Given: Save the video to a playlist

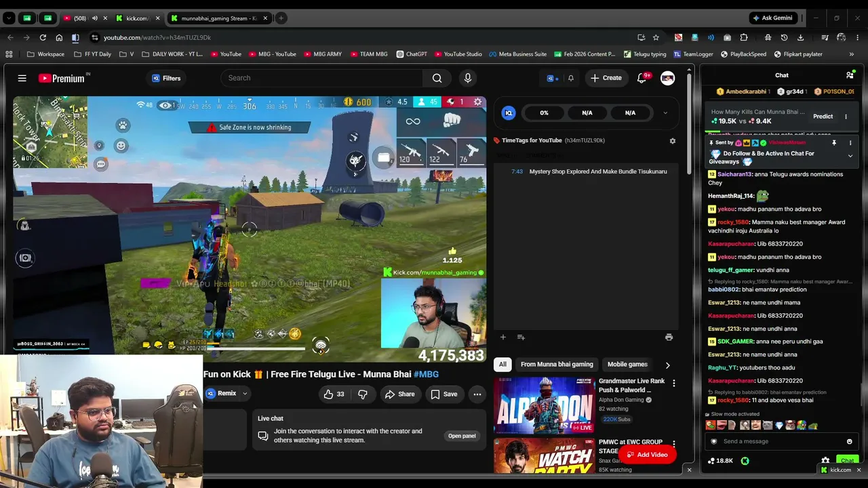Looking at the screenshot, I should [443, 394].
